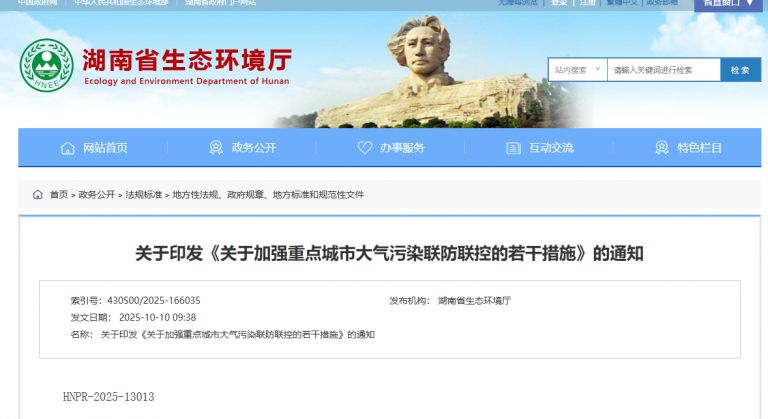Click 政务公开 breadcrumb link
768x419 pixels.
pyautogui.click(x=96, y=195)
